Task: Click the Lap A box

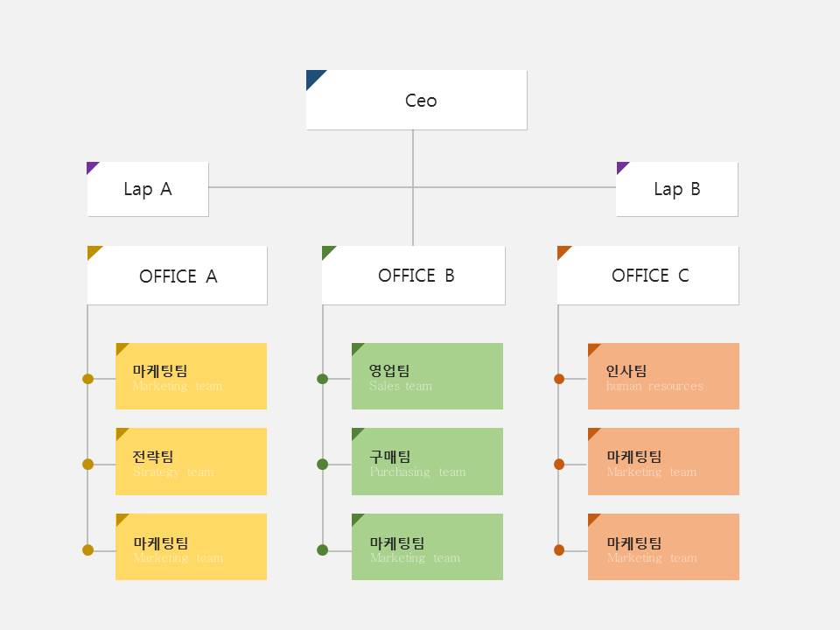Action: pyautogui.click(x=148, y=189)
